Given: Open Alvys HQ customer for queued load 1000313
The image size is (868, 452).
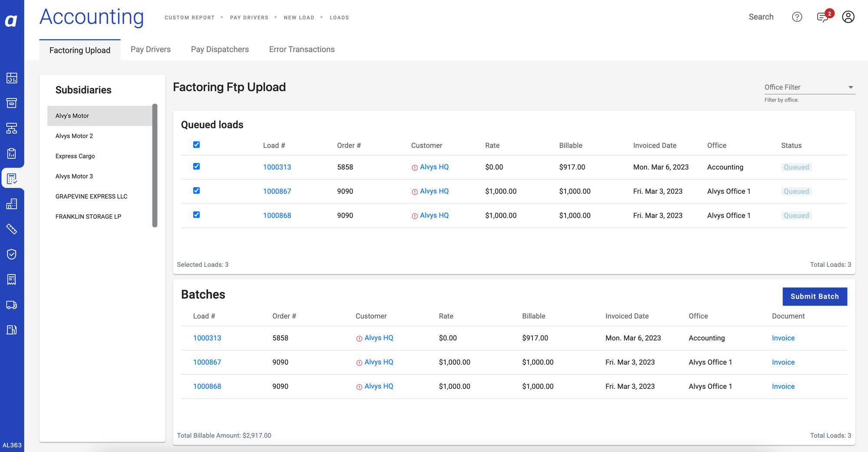Looking at the screenshot, I should click(434, 167).
